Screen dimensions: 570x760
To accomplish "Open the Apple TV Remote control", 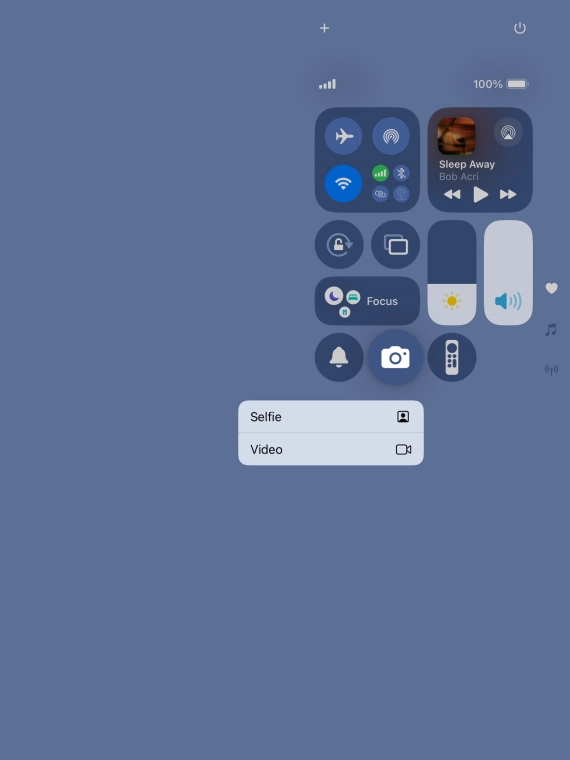I will [452, 357].
